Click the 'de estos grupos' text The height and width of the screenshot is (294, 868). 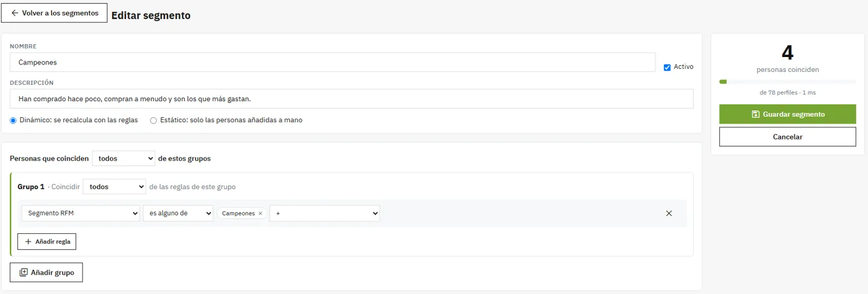(x=185, y=159)
